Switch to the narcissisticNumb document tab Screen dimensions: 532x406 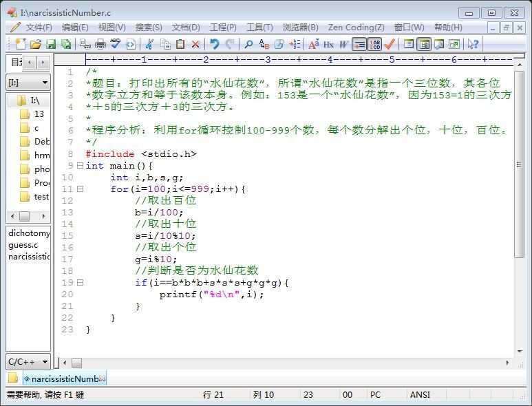coord(65,379)
